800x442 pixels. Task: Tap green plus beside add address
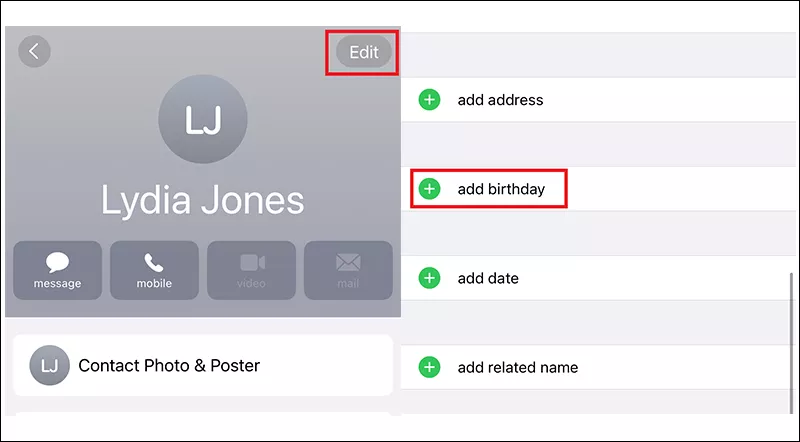429,100
